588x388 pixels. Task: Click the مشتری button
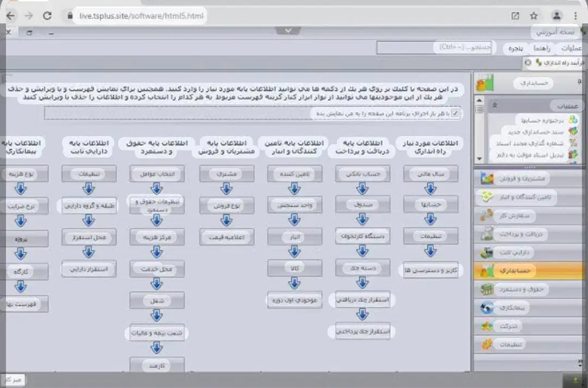(227, 174)
